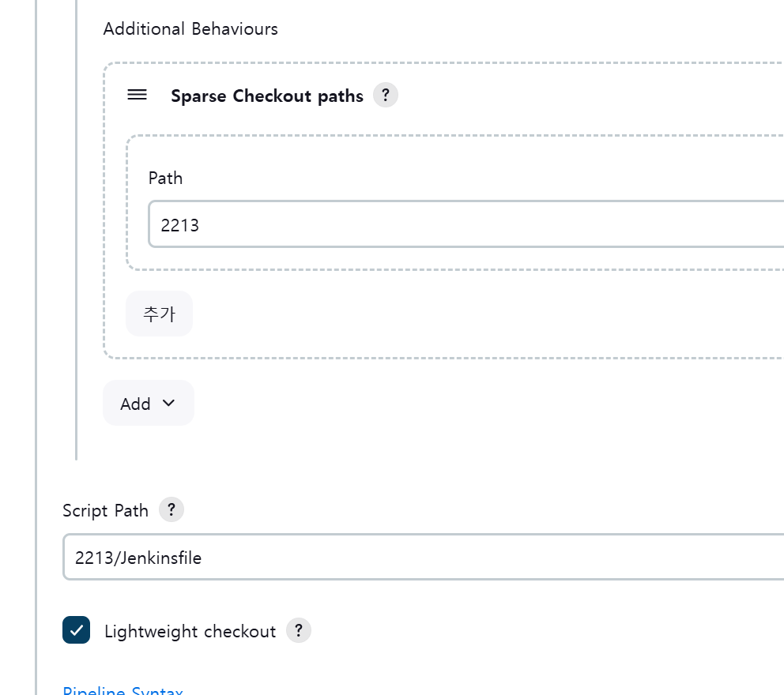Open help for Sparse Checkout paths

pyautogui.click(x=385, y=96)
